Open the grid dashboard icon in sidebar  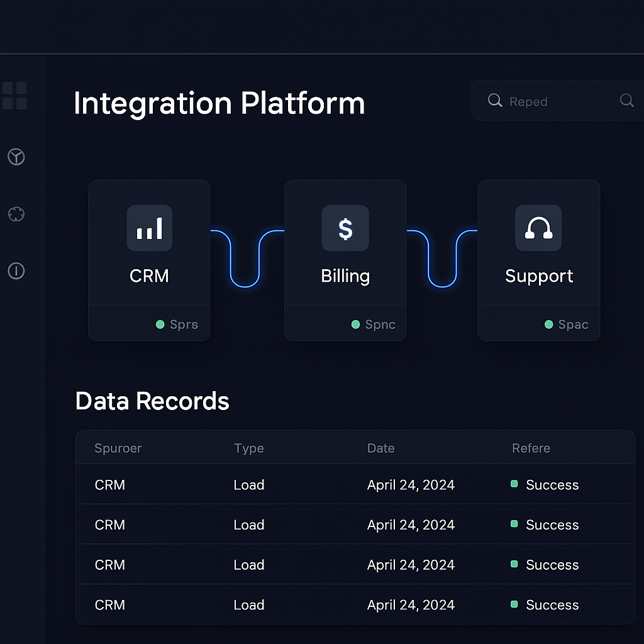pyautogui.click(x=15, y=96)
